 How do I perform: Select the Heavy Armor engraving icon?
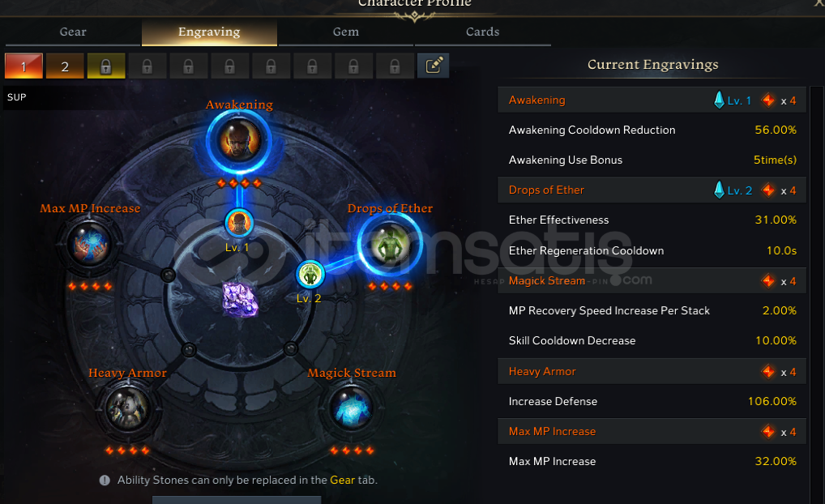pyautogui.click(x=128, y=408)
